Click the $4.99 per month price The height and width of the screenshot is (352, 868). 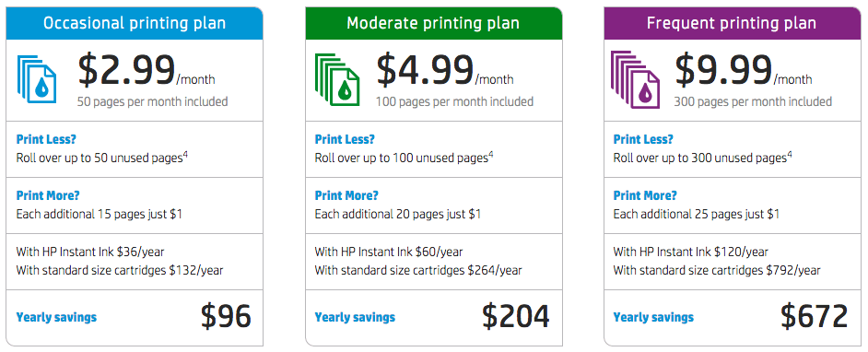(444, 71)
